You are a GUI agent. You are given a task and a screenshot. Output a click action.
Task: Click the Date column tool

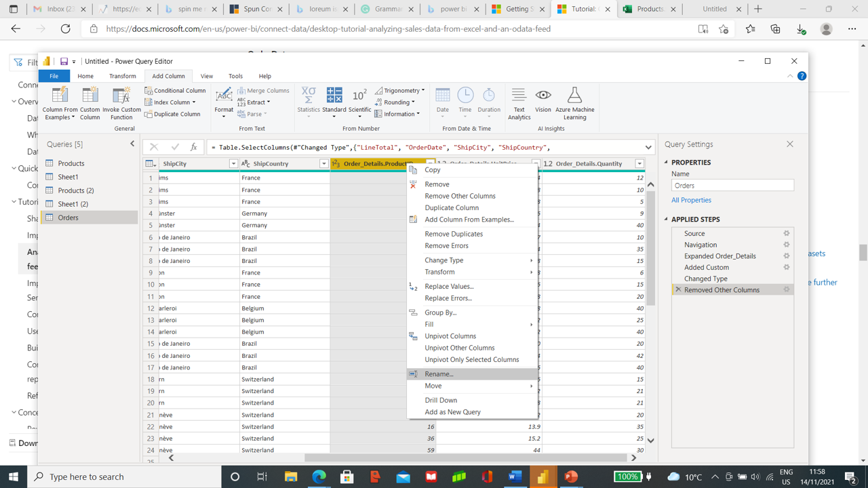(x=443, y=102)
